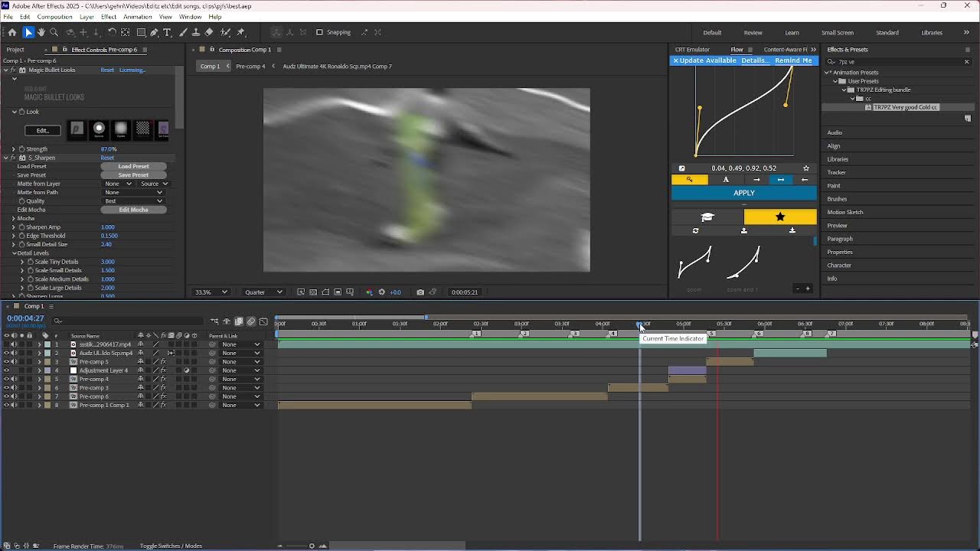
Task: Click the Home icon in the toolbar
Action: 12,32
